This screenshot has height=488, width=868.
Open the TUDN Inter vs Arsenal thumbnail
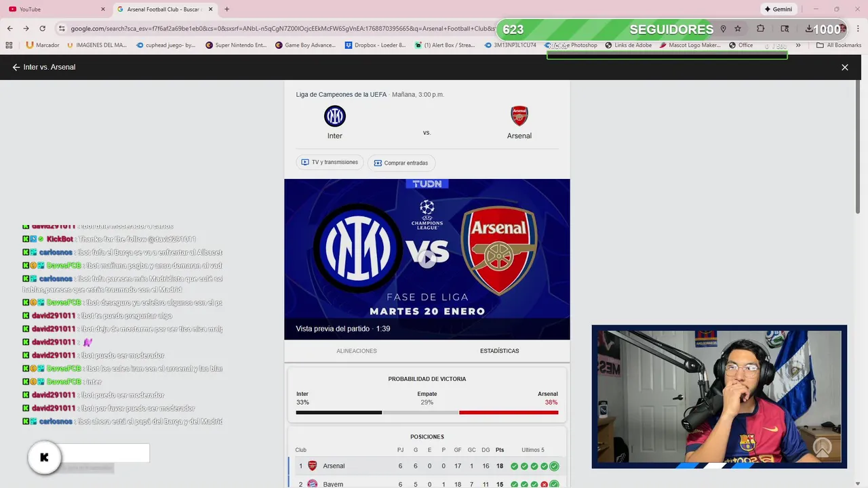click(427, 259)
